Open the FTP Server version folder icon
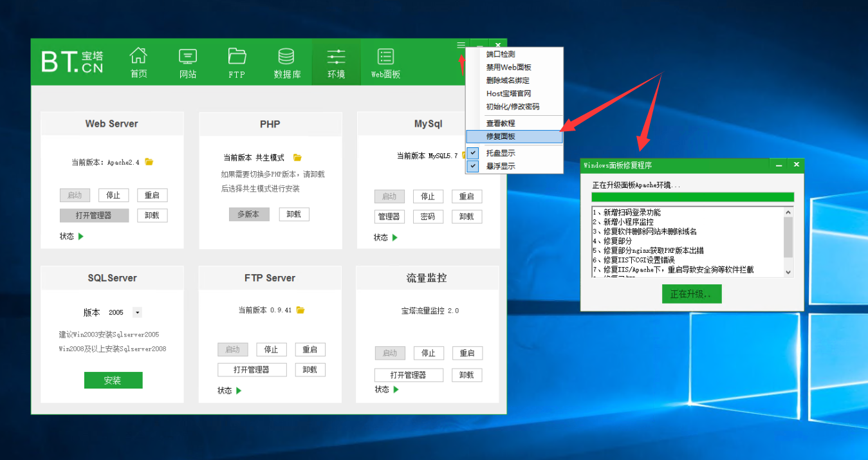The height and width of the screenshot is (460, 868). click(x=300, y=310)
